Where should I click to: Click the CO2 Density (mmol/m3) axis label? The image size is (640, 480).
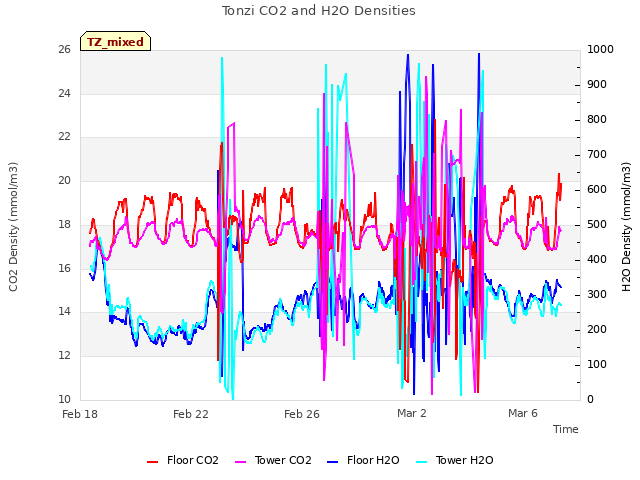click(x=13, y=227)
